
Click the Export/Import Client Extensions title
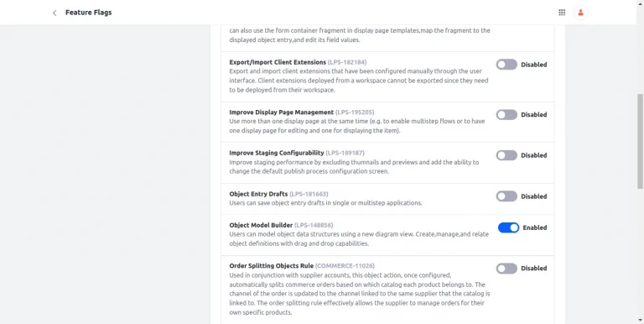pyautogui.click(x=278, y=62)
